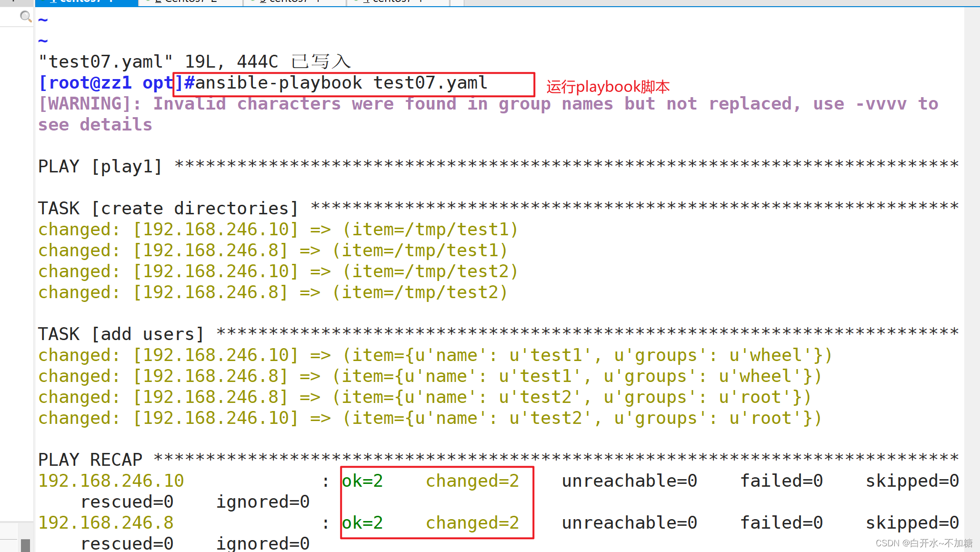Viewport: 980px width, 552px height.
Task: Click the magnifier search icon in sidebar
Action: tap(25, 17)
